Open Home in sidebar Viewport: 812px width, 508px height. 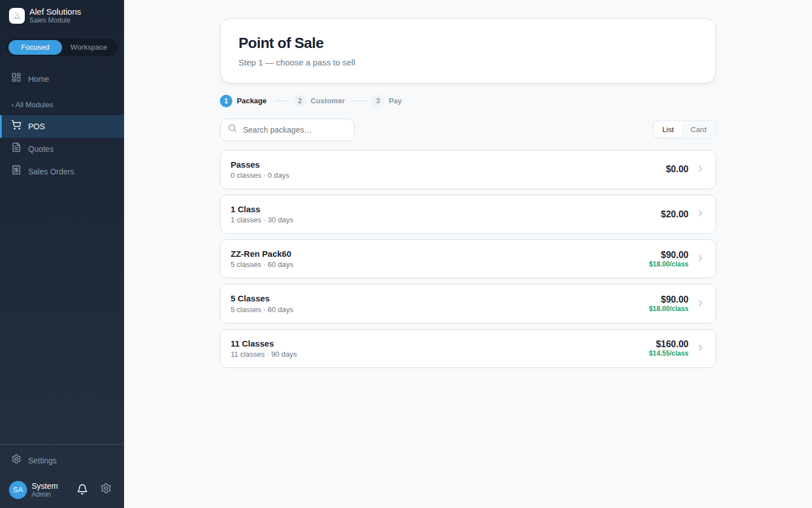click(62, 79)
